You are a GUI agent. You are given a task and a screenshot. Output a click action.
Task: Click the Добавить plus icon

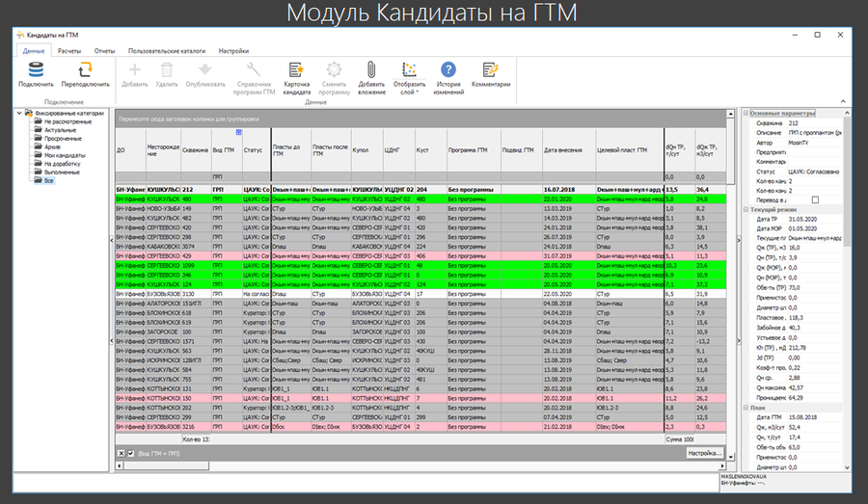pos(134,69)
